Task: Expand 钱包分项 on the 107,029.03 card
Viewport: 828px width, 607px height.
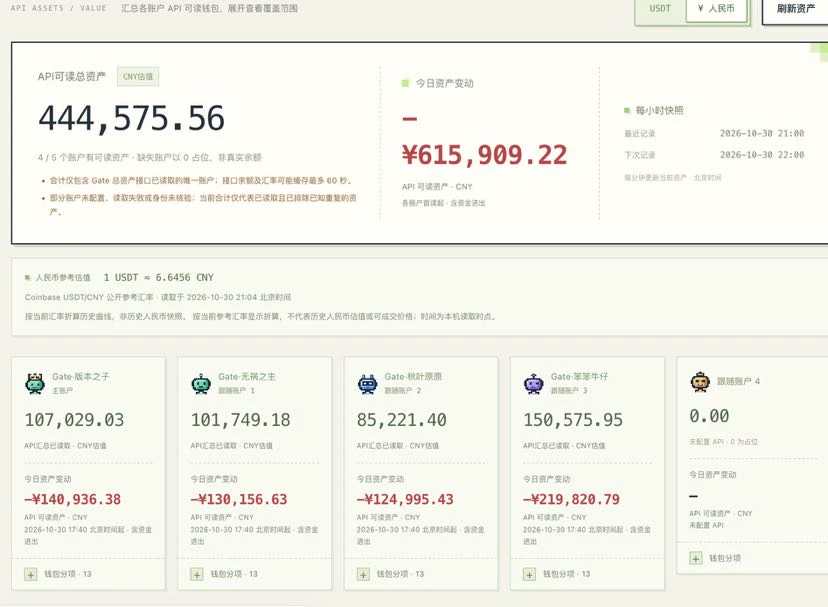Action: tap(31, 574)
